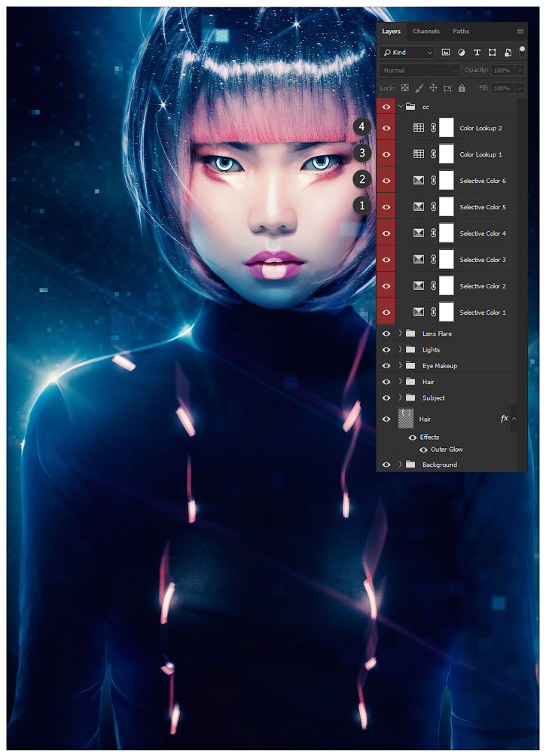Open the Kind filter dropdown
Viewport: 546px width, 756px height.
point(407,53)
